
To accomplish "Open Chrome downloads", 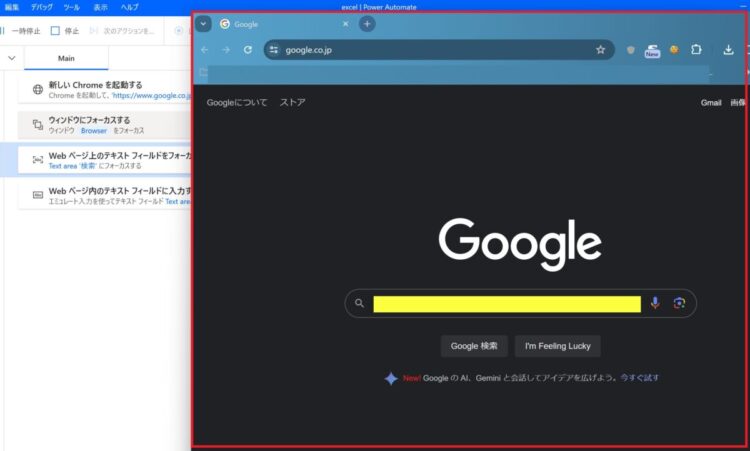I will (728, 50).
